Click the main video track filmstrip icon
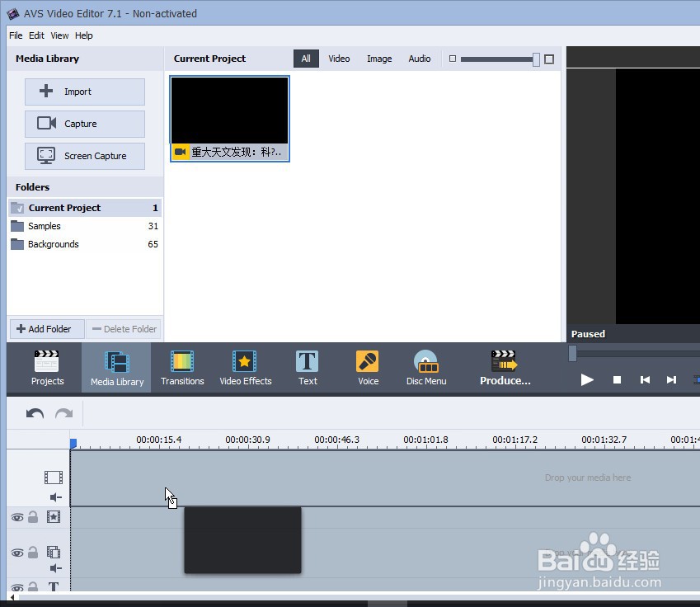The image size is (700, 607). [54, 478]
